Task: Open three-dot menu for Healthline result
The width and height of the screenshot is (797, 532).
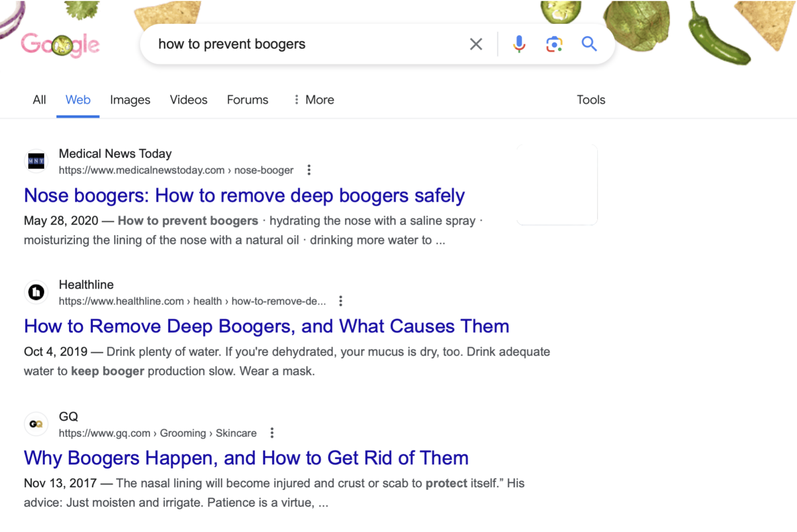Action: 340,301
